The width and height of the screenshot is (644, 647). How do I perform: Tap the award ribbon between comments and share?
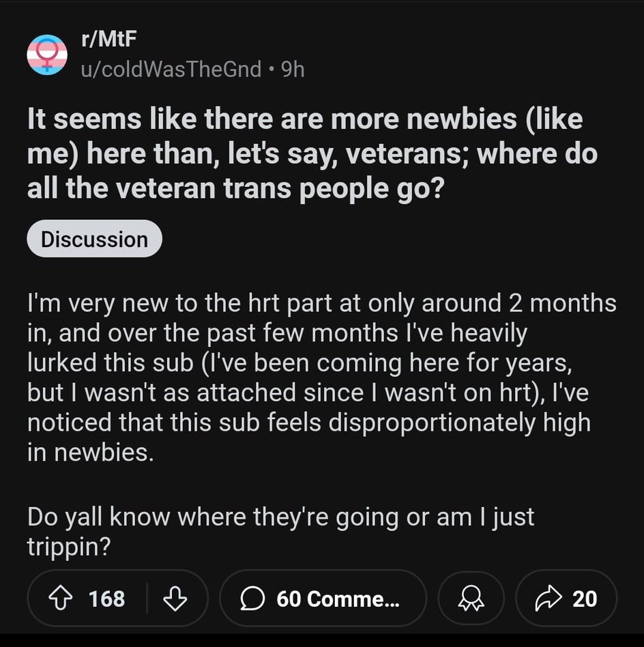coord(471,598)
